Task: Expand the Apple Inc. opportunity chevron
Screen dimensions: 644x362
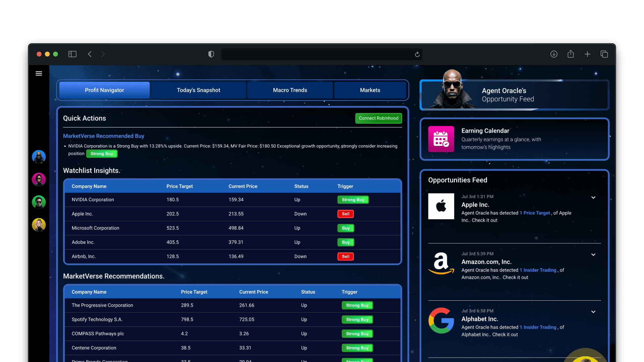Action: 593,197
